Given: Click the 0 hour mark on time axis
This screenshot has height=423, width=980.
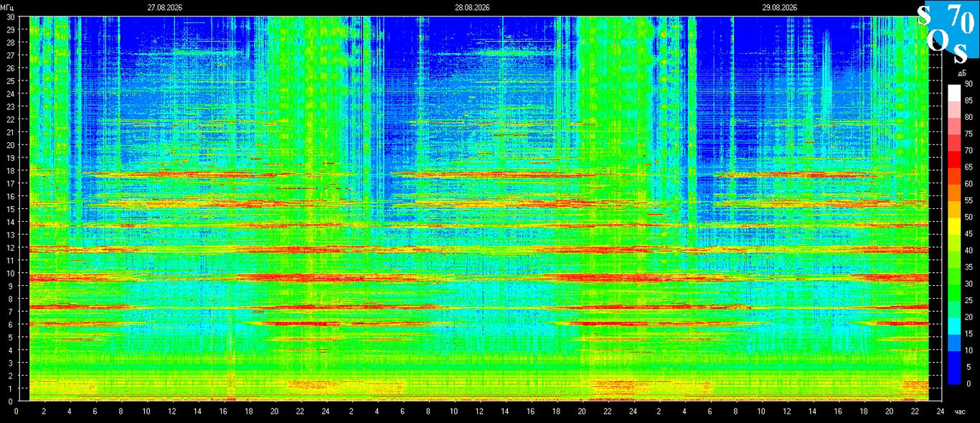Looking at the screenshot, I should point(17,412).
